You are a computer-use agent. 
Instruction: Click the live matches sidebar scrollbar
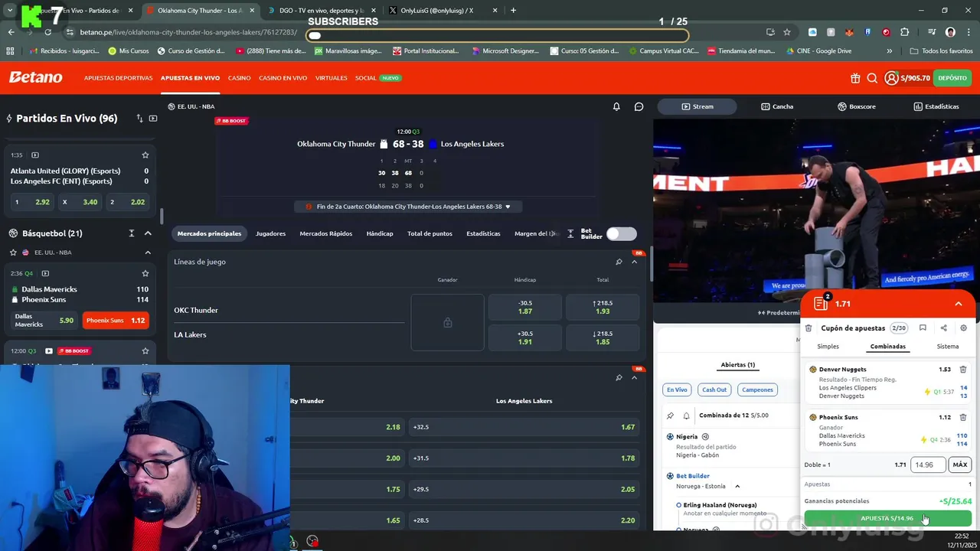[x=161, y=217]
